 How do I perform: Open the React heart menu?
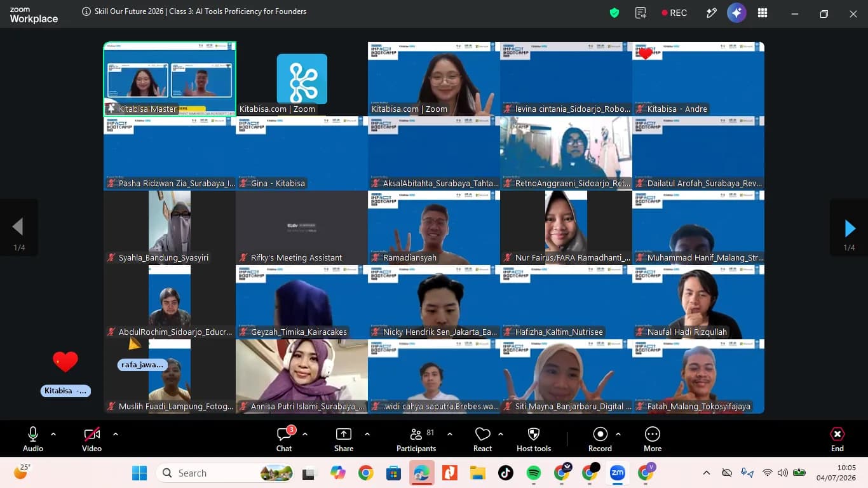pyautogui.click(x=483, y=439)
